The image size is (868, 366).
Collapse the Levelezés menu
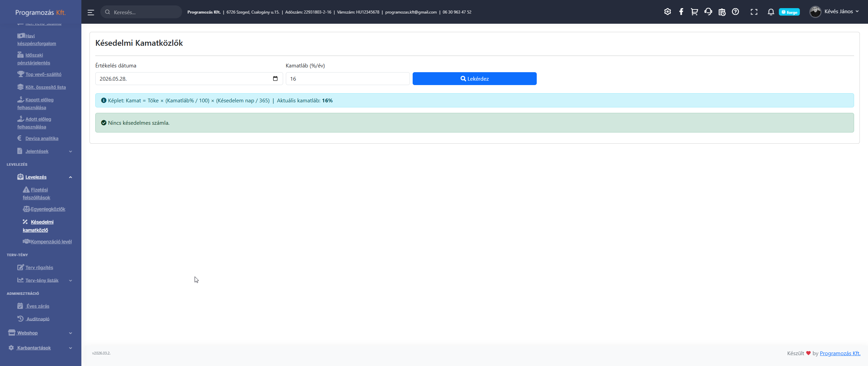[x=44, y=177]
